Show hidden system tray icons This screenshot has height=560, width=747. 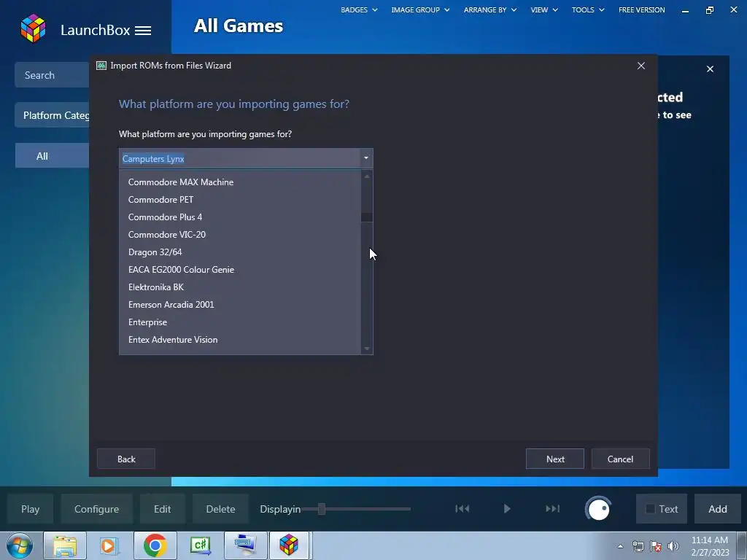point(620,546)
